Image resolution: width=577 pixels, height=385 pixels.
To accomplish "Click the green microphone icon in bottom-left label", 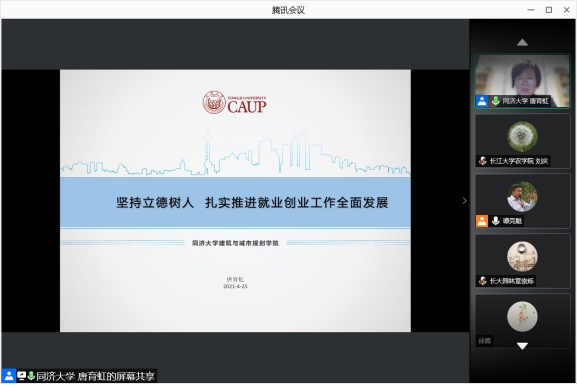I will 31,376.
